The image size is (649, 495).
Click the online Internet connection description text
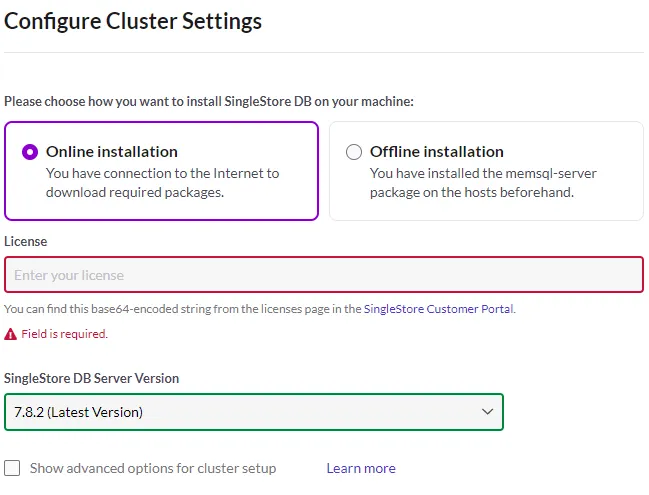162,182
